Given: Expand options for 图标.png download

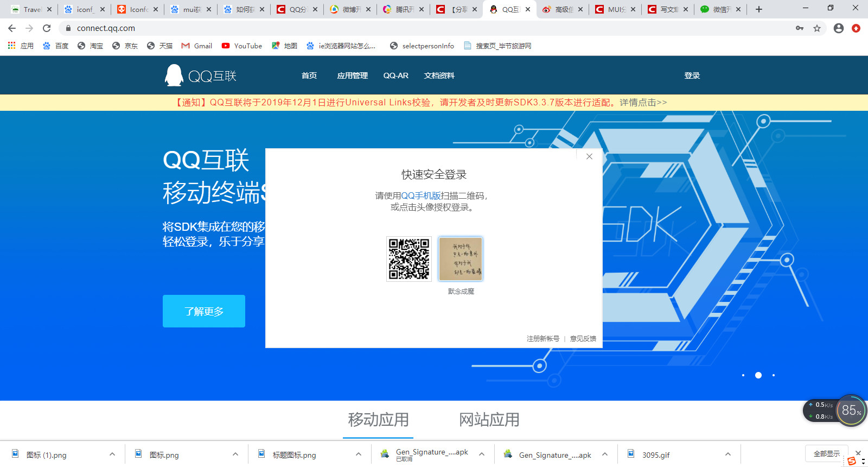Looking at the screenshot, I should pyautogui.click(x=235, y=455).
